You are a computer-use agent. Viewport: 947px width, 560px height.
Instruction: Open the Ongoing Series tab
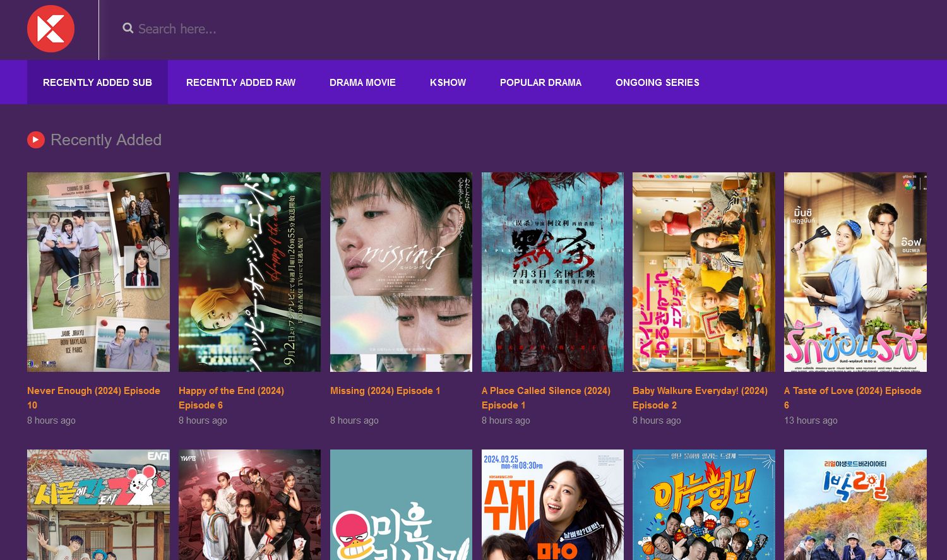(x=657, y=82)
